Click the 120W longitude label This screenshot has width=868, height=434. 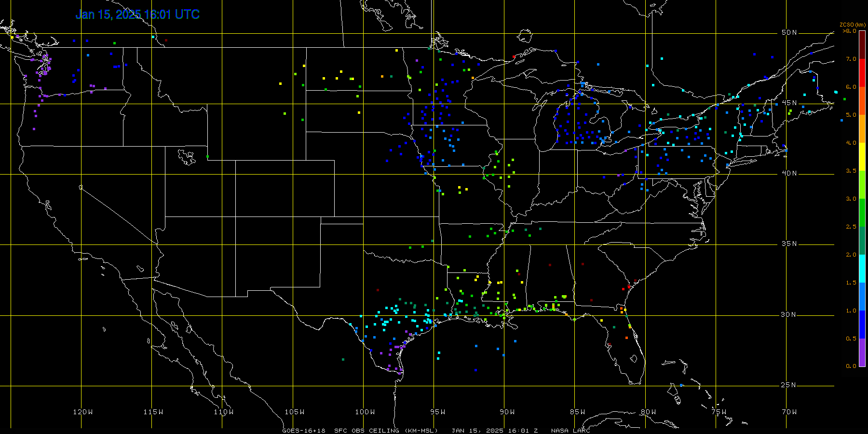pyautogui.click(x=83, y=412)
